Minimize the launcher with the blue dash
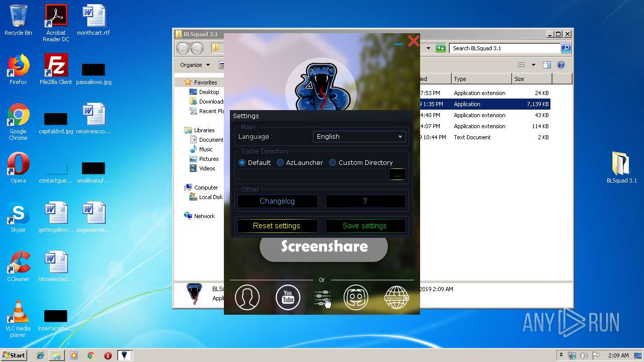 click(x=398, y=44)
